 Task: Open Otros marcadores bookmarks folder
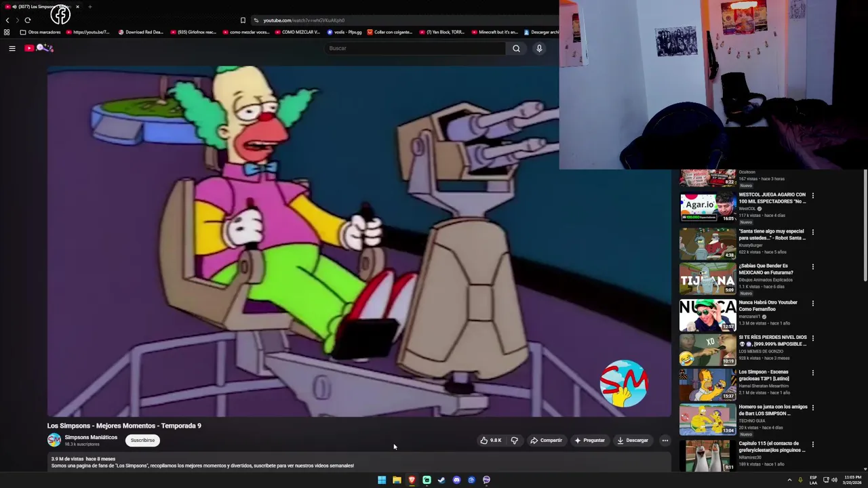coord(40,32)
